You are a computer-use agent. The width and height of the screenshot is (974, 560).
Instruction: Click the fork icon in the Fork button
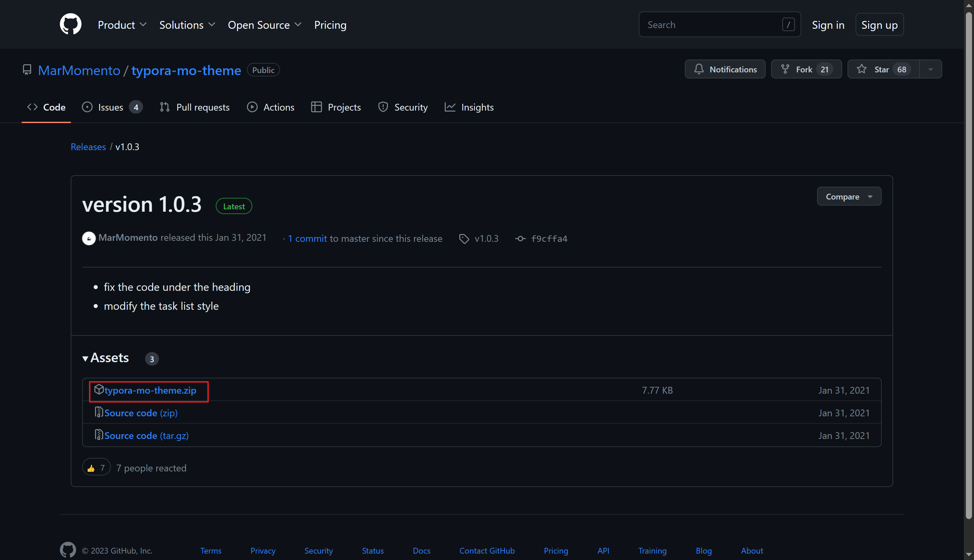pyautogui.click(x=785, y=69)
